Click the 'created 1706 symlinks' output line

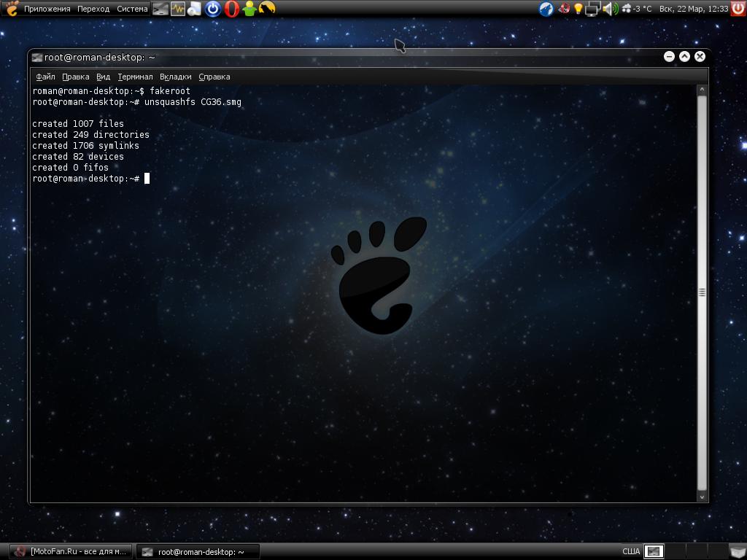(x=86, y=146)
